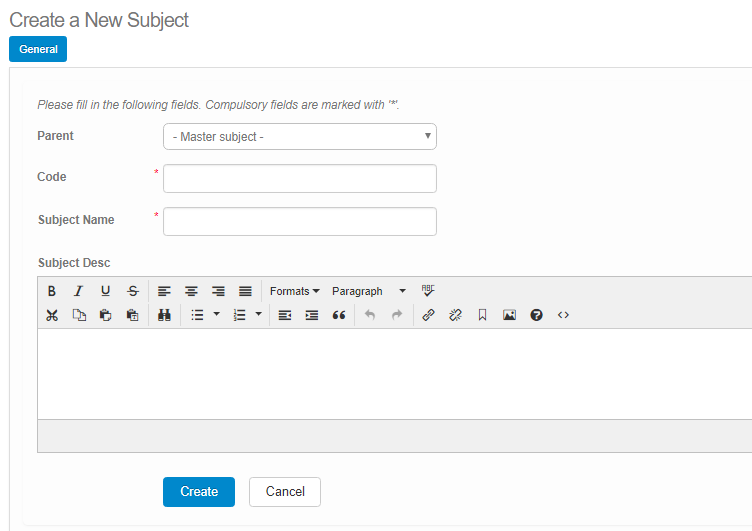
Task: Click the insert link chain icon
Action: (428, 315)
